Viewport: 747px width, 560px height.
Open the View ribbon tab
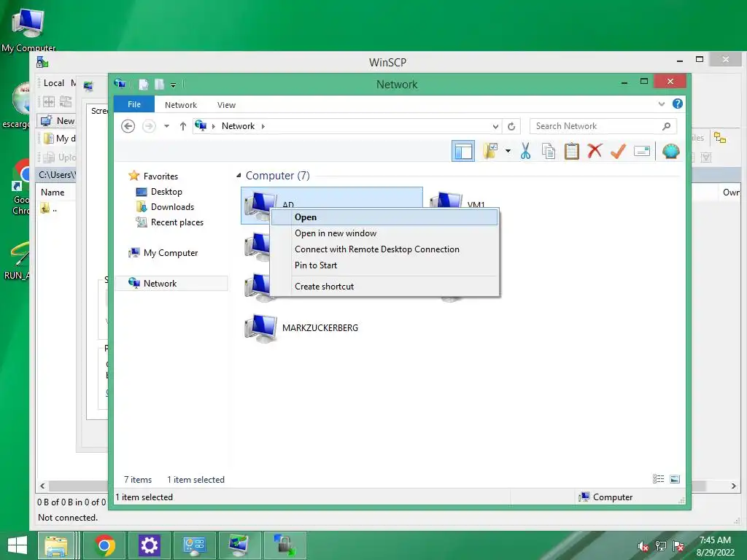226,105
